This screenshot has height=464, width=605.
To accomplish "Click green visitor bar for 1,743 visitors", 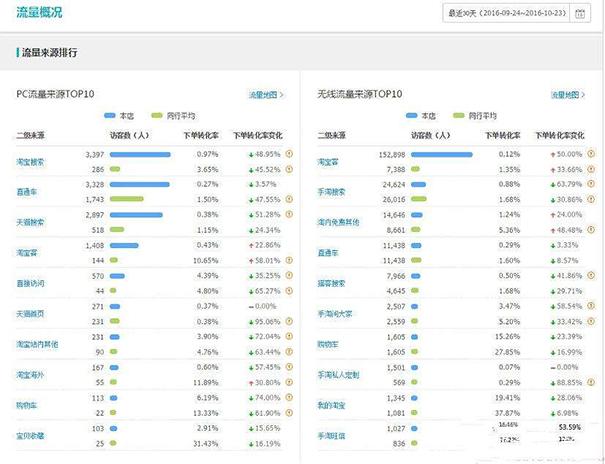I will pyautogui.click(x=127, y=199).
